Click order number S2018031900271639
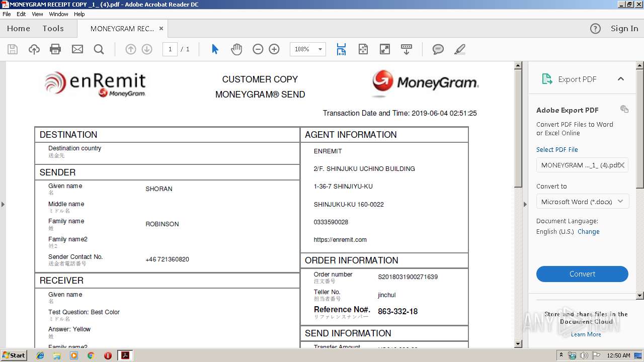 (408, 277)
